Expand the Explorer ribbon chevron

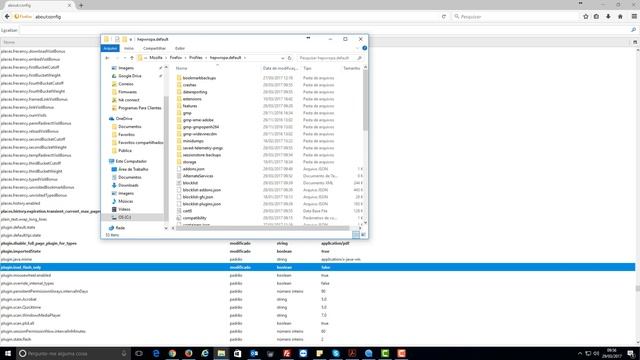point(358,48)
